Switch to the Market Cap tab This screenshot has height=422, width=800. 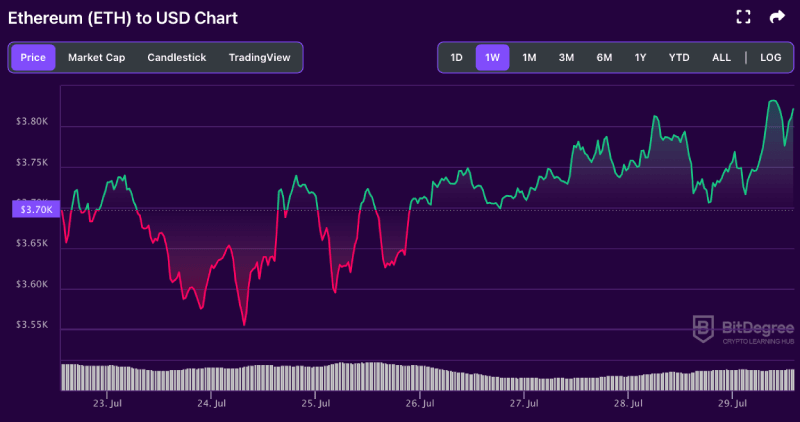point(96,58)
